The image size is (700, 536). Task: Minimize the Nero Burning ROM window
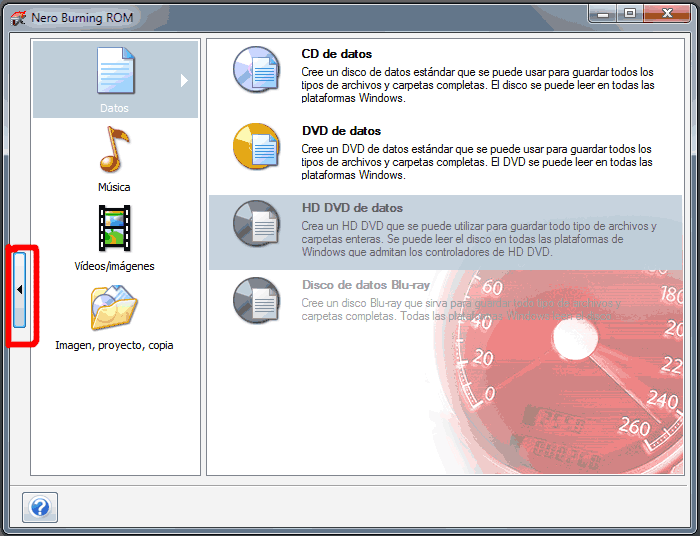(603, 14)
